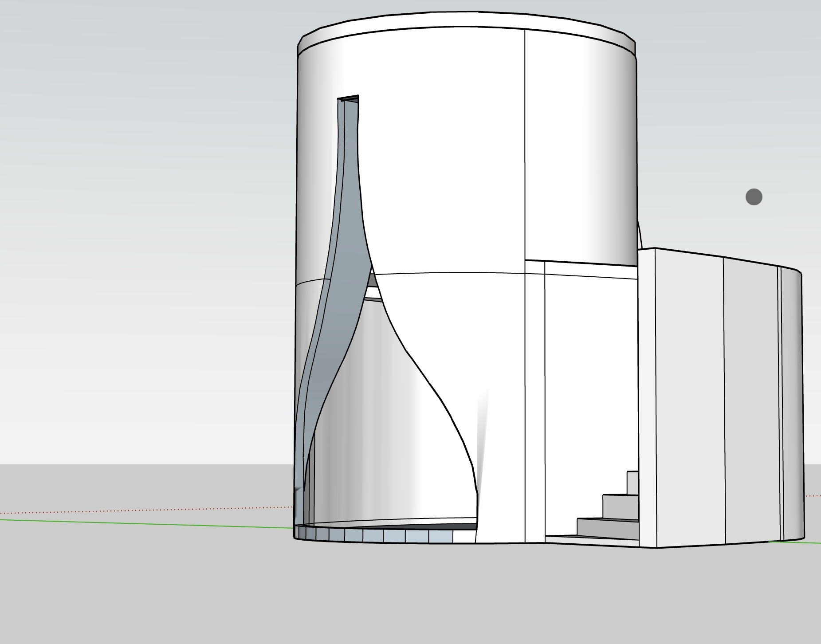The image size is (821, 644).
Task: Select the curved annex wall right of stairs
Action: click(720, 398)
